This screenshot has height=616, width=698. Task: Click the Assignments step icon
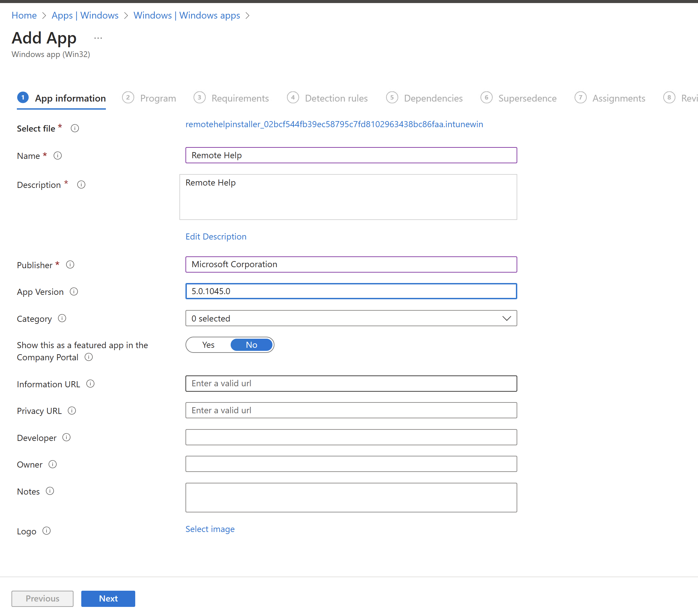pos(580,97)
